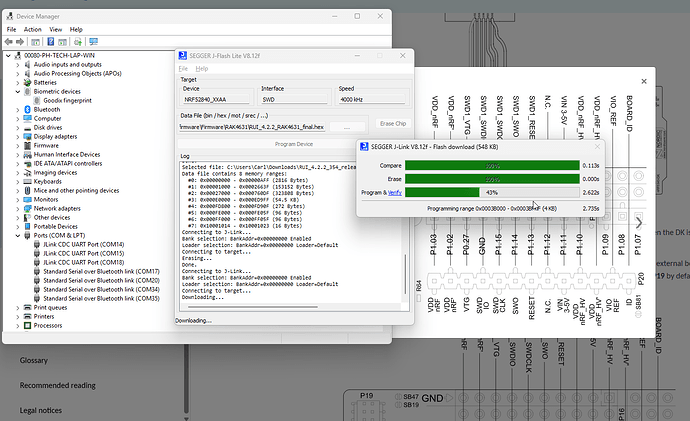Open the View menu in Device Manager
The height and width of the screenshot is (421, 690).
pos(55,29)
